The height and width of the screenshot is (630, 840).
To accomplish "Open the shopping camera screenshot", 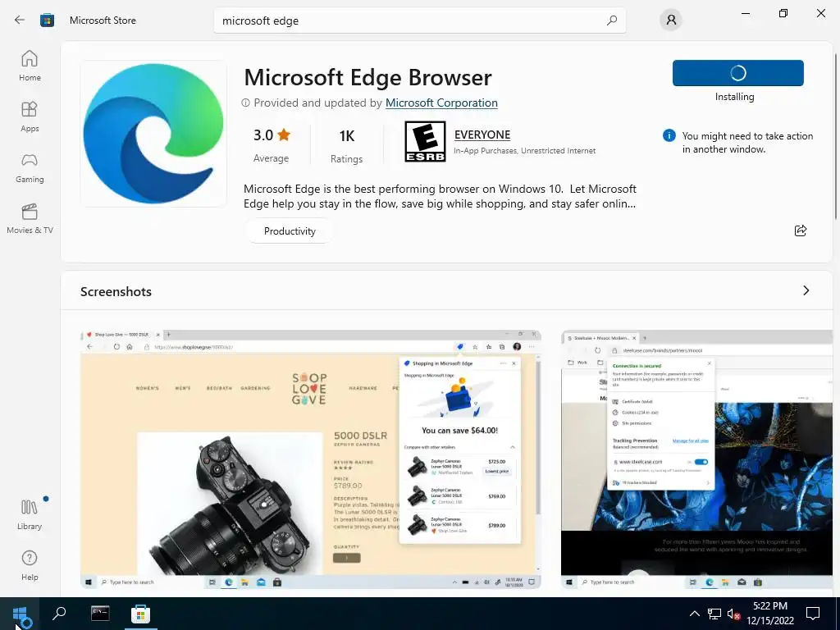I will (x=311, y=459).
